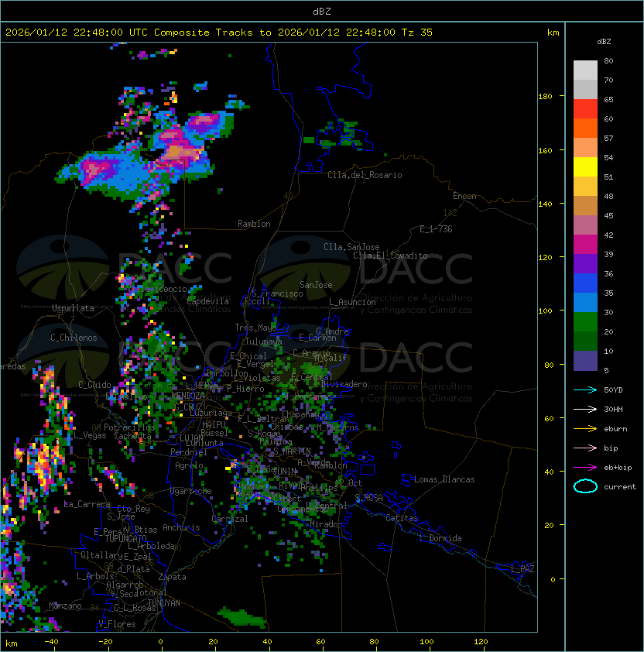The width and height of the screenshot is (644, 652).
Task: Click the Potrerillos label
Action: (129, 427)
